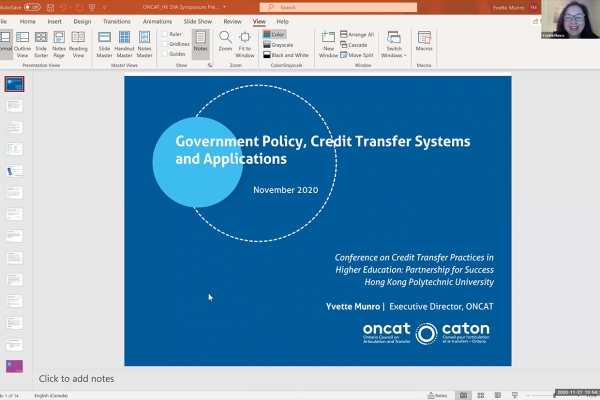Click Normal view icon in status bar
The height and width of the screenshot is (400, 600).
point(463,395)
